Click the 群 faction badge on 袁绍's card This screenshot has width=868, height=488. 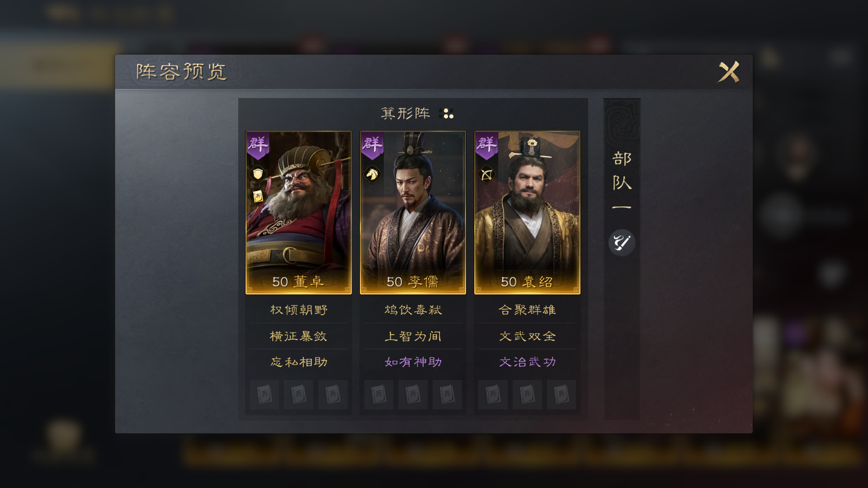[487, 146]
